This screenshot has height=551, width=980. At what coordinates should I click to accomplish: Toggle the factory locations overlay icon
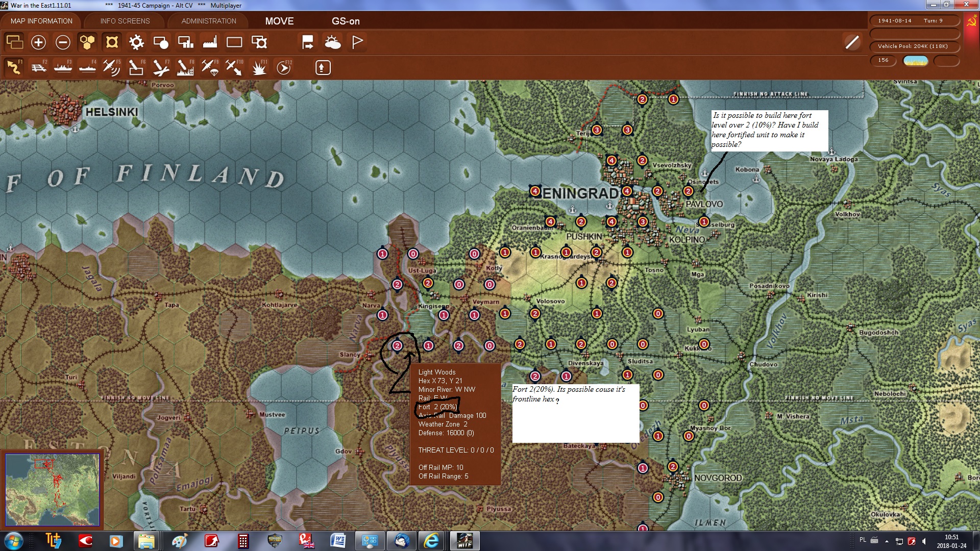[x=210, y=42]
